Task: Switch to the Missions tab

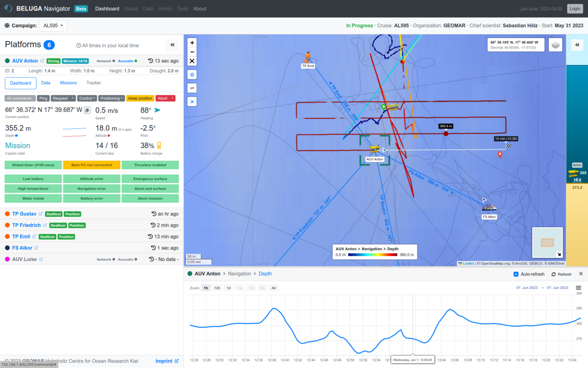Action: [68, 82]
